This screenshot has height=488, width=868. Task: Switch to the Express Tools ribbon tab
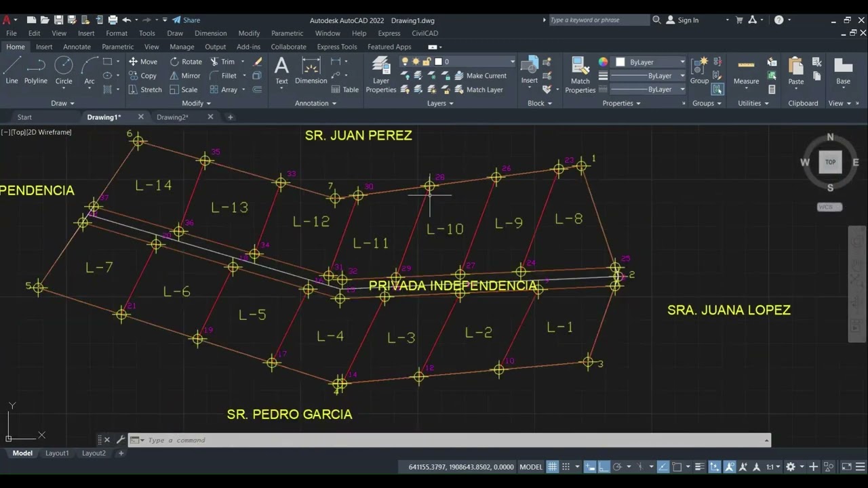[x=337, y=47]
